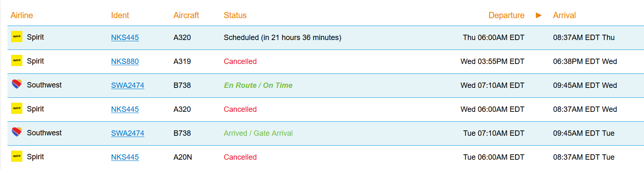The width and height of the screenshot is (644, 170).
Task: Click Southwest heart logo in En Route row
Action: [17, 85]
